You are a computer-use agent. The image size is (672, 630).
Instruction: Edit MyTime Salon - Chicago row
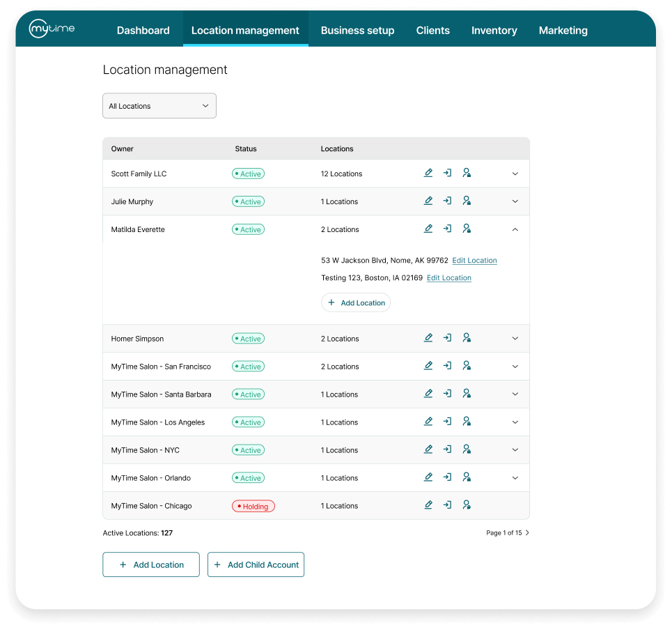[x=428, y=505]
